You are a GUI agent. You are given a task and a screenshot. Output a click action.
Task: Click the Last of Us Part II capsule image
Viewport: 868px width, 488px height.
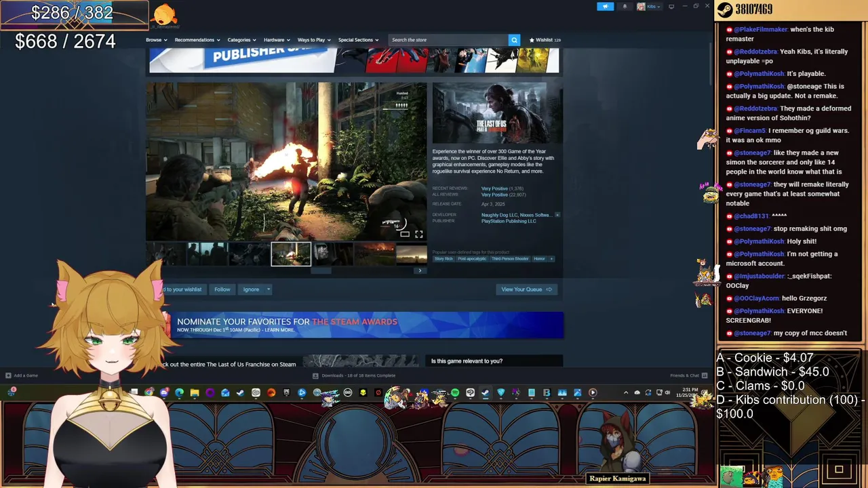click(497, 113)
